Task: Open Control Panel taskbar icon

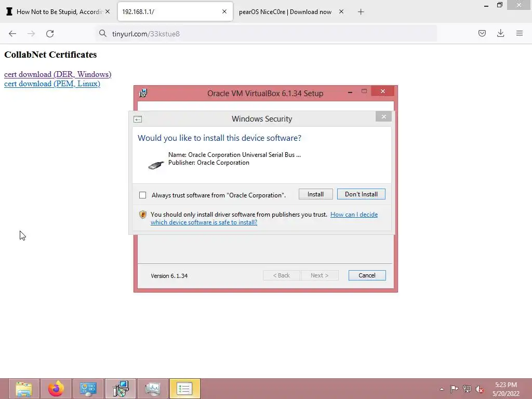Action: tap(88, 389)
